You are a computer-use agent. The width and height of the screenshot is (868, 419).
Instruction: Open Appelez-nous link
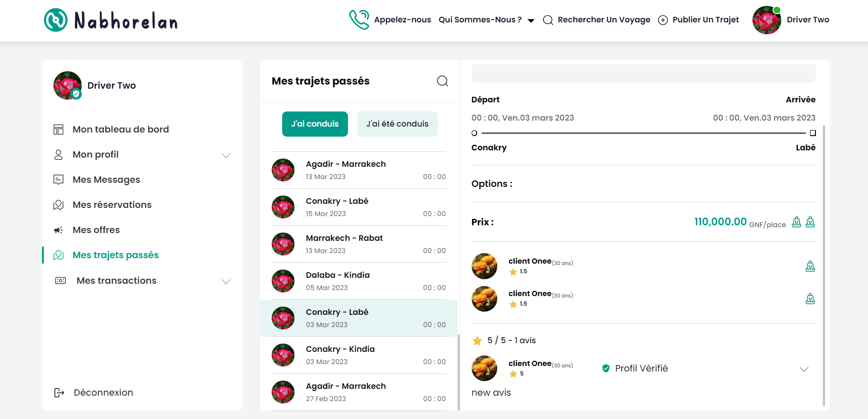pyautogui.click(x=402, y=20)
